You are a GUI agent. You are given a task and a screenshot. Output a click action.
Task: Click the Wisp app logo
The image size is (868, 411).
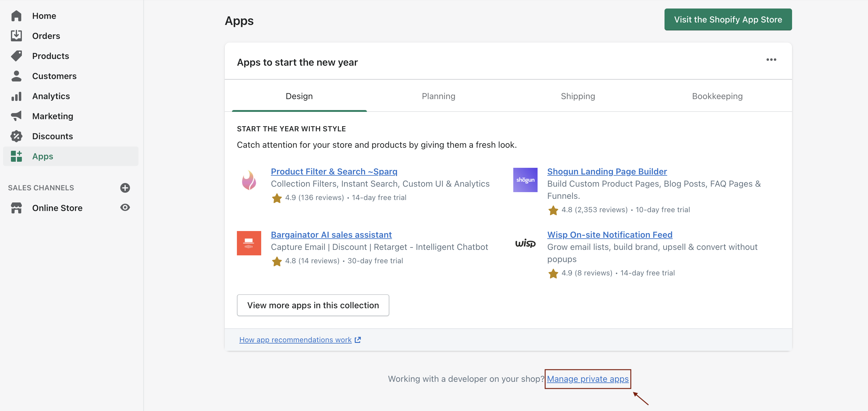click(x=525, y=243)
